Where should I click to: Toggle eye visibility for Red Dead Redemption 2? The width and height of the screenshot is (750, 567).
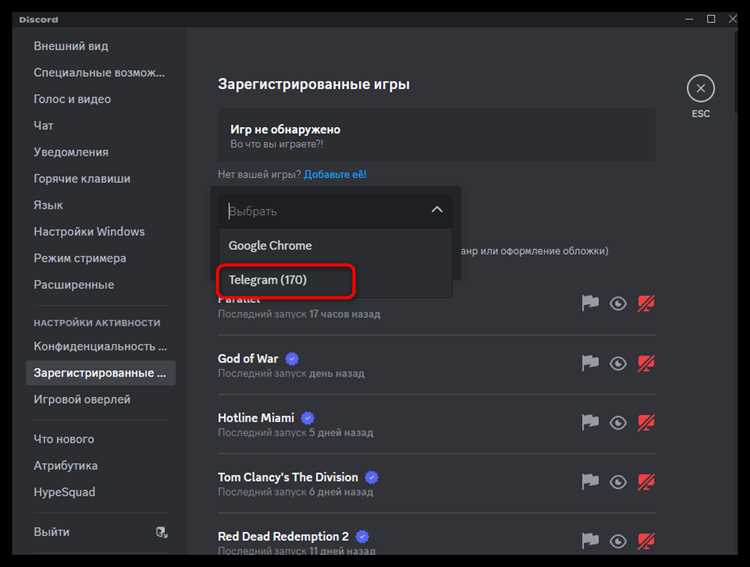click(x=618, y=541)
